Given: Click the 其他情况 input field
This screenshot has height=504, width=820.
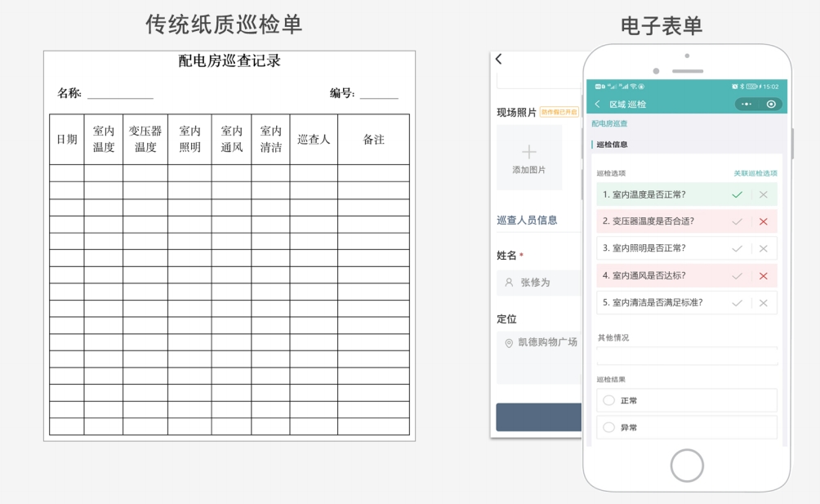Looking at the screenshot, I should click(x=686, y=356).
